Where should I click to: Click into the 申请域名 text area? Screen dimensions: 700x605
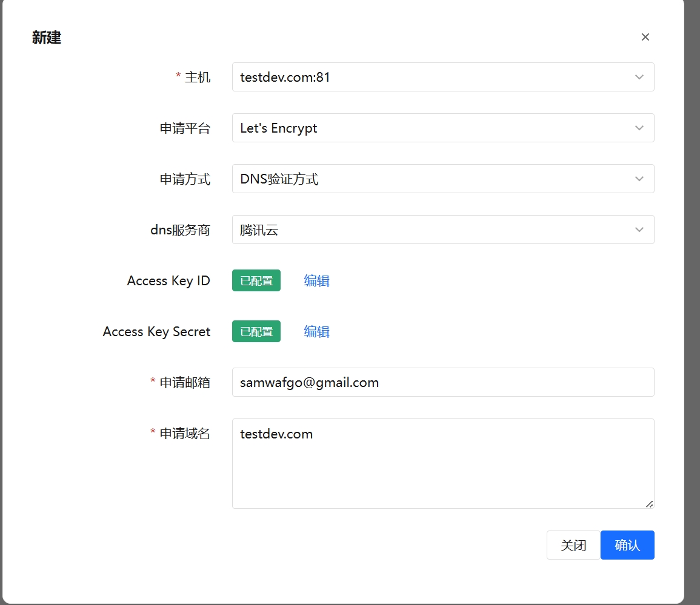click(442, 463)
